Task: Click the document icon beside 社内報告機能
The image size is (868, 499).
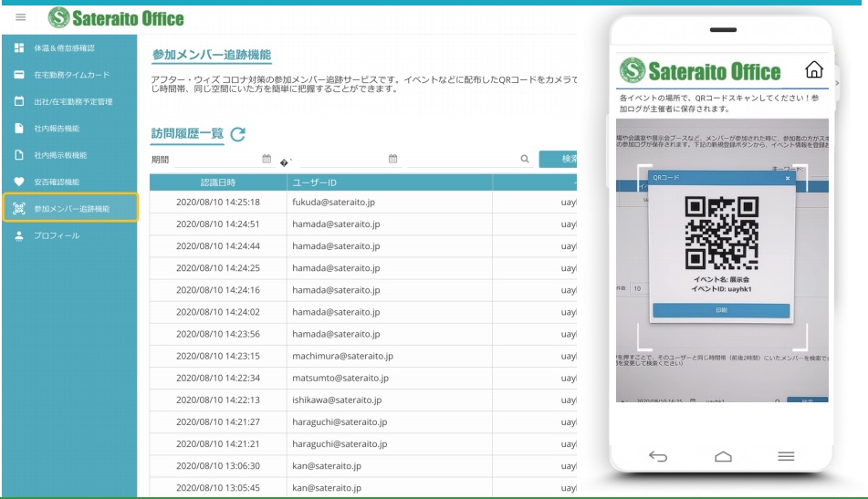Action: (x=19, y=129)
